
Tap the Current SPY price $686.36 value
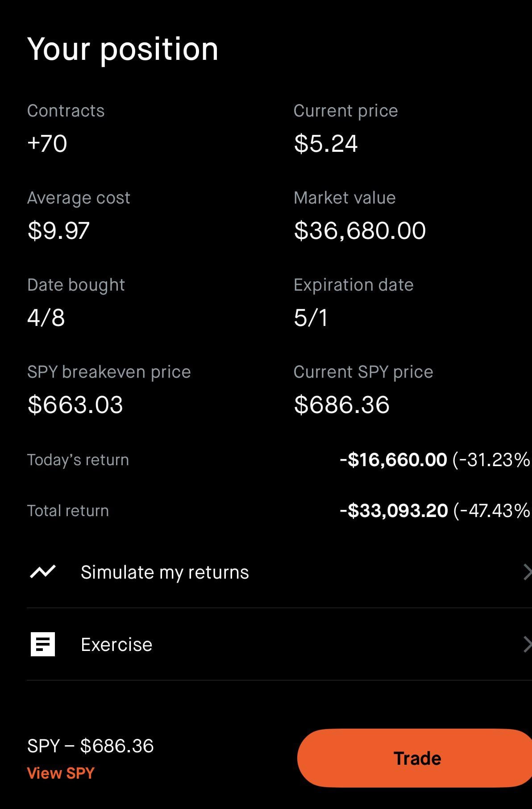point(342,405)
